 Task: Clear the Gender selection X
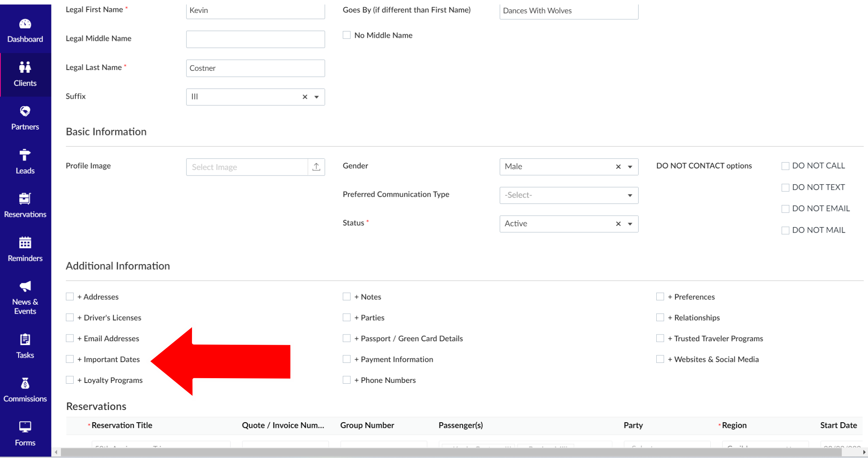coord(618,167)
